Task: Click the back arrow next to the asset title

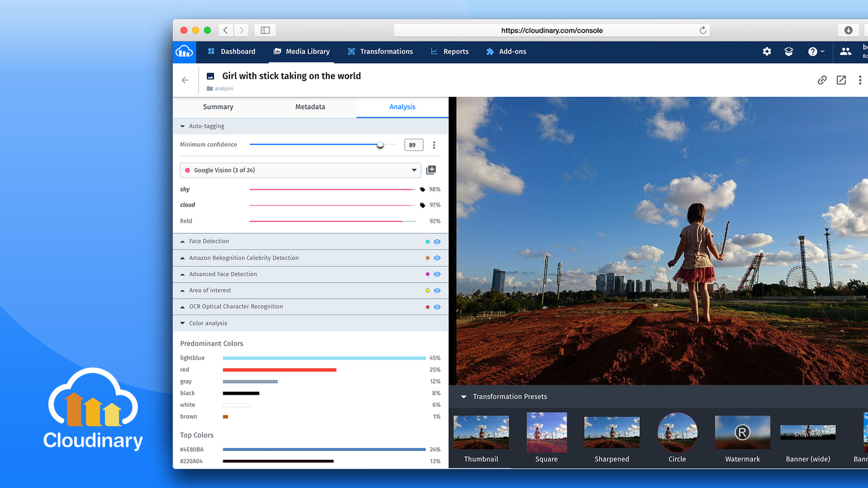Action: pyautogui.click(x=185, y=80)
